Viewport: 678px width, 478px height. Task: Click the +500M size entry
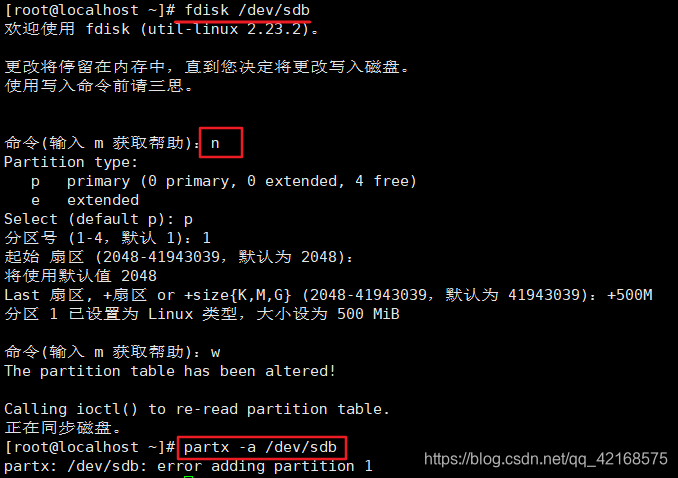pos(630,295)
